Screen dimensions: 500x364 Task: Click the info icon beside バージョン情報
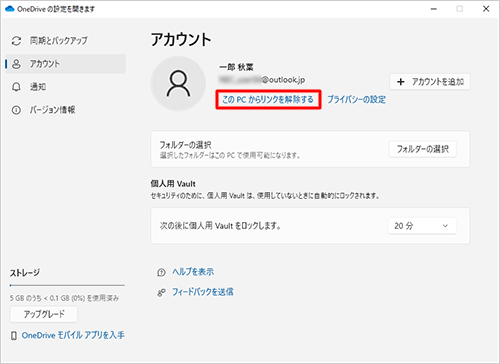[x=16, y=110]
